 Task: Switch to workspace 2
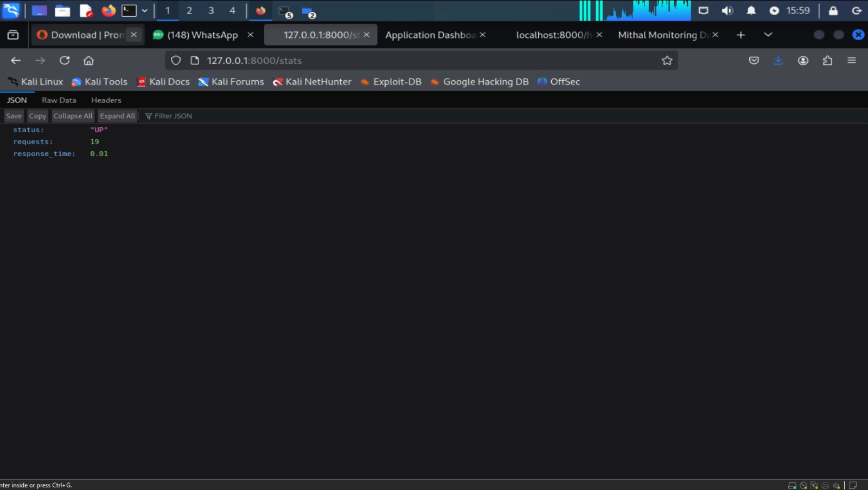[189, 10]
